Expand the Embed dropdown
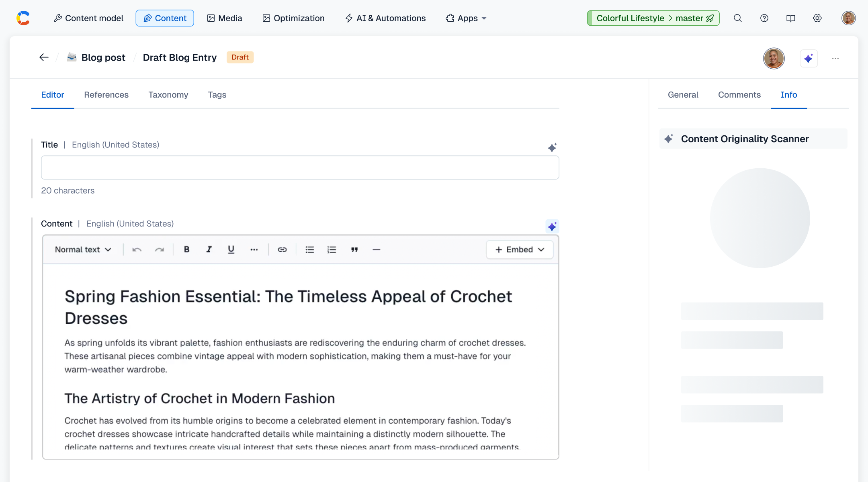The height and width of the screenshot is (482, 868). [x=520, y=249]
